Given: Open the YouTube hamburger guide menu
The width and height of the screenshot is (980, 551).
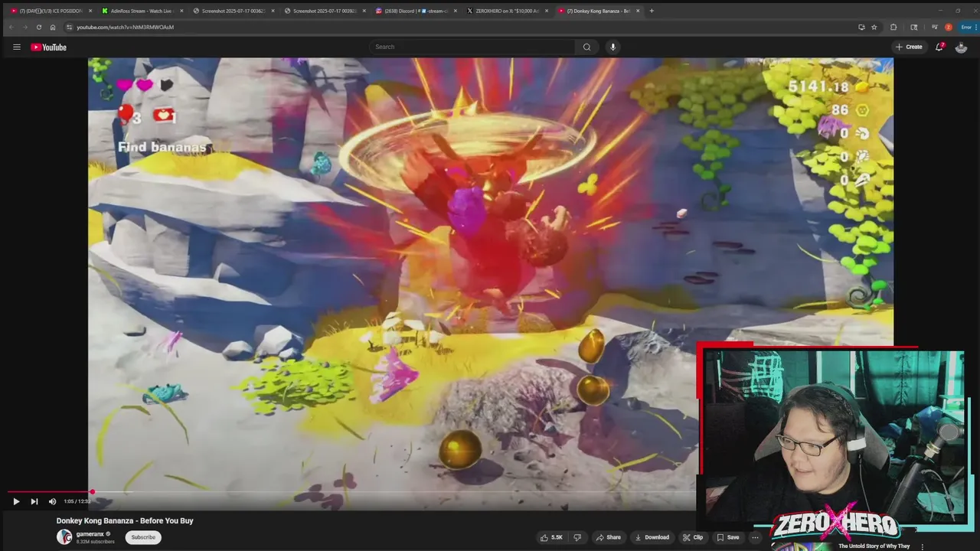Looking at the screenshot, I should click(16, 47).
